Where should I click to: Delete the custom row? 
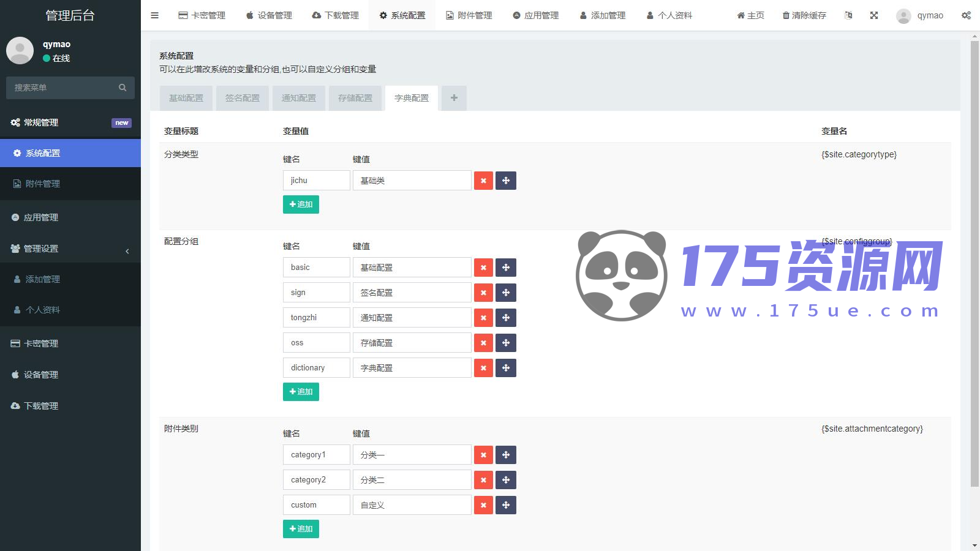click(483, 505)
